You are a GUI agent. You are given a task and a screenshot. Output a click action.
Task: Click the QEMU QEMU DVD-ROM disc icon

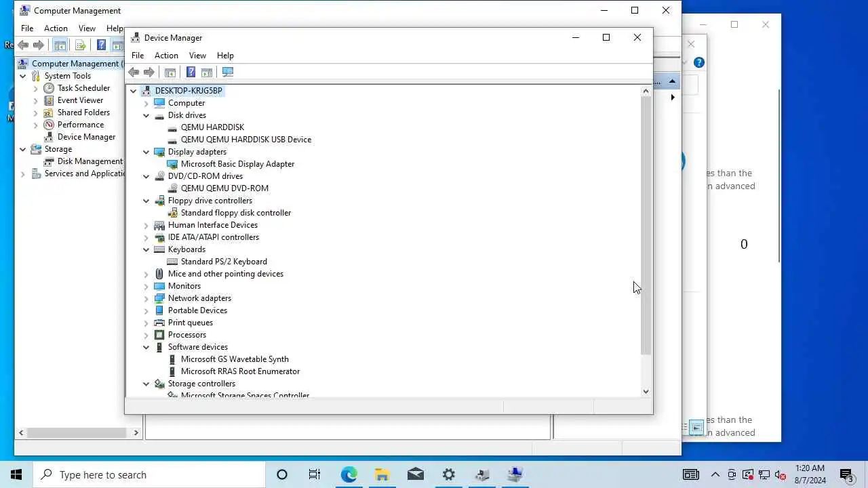coord(172,188)
